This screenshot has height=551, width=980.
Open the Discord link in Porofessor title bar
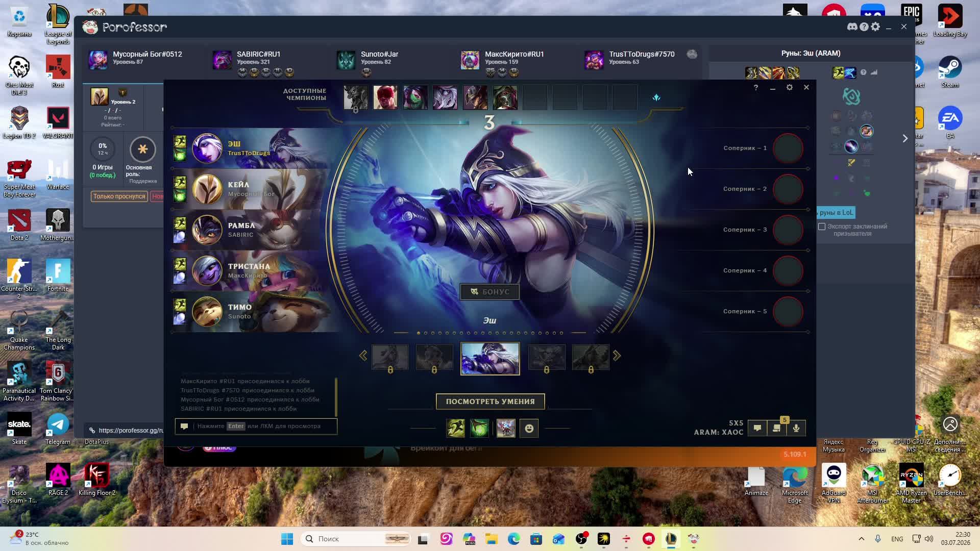[x=852, y=27]
